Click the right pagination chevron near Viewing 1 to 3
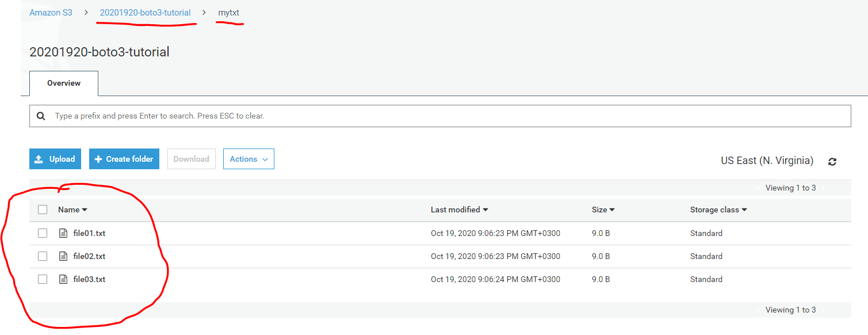Screen dimensions: 868x335 click(x=823, y=188)
